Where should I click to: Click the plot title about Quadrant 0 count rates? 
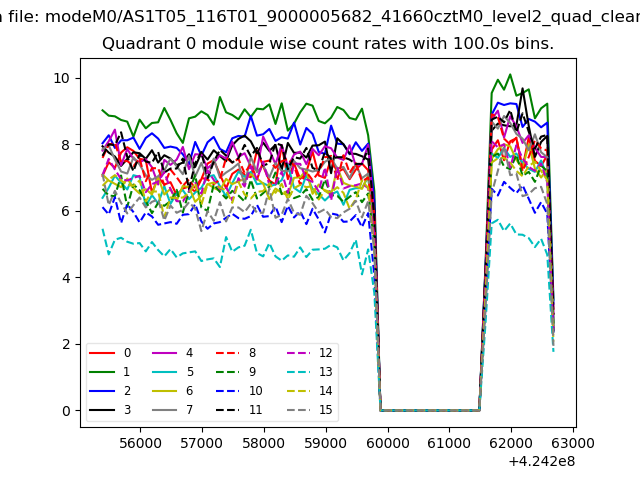pyautogui.click(x=328, y=44)
